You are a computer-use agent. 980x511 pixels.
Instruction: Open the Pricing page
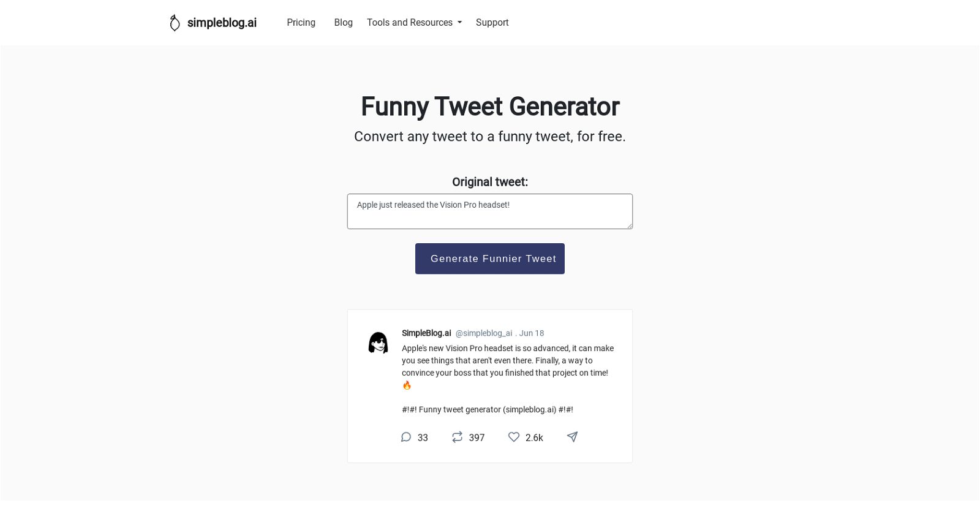(301, 22)
